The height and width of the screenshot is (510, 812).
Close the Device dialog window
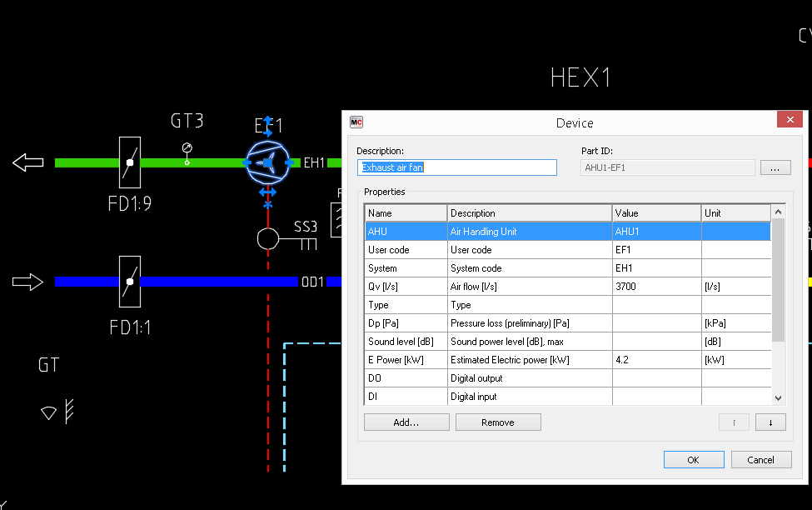(x=789, y=120)
